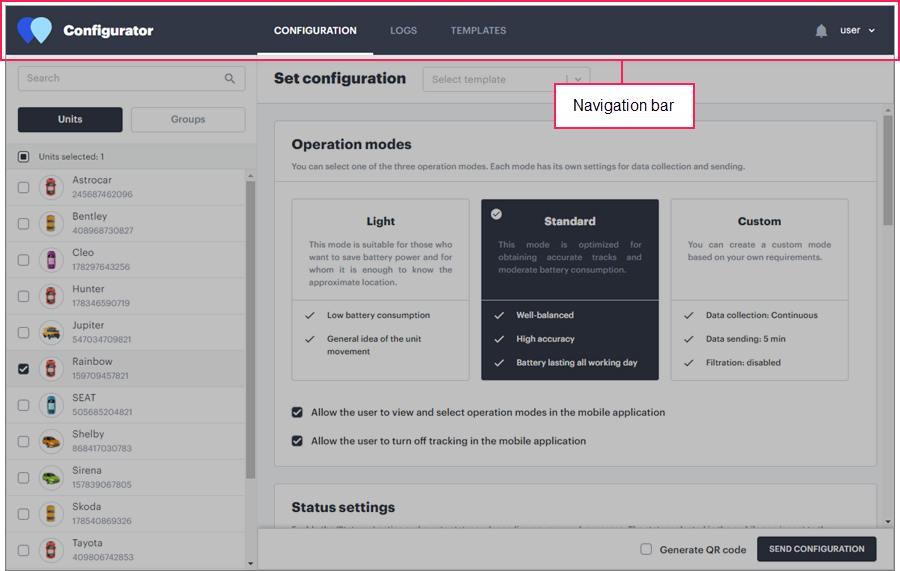Click the unit list scroll-down arrow
900x571 pixels.
pyautogui.click(x=250, y=564)
